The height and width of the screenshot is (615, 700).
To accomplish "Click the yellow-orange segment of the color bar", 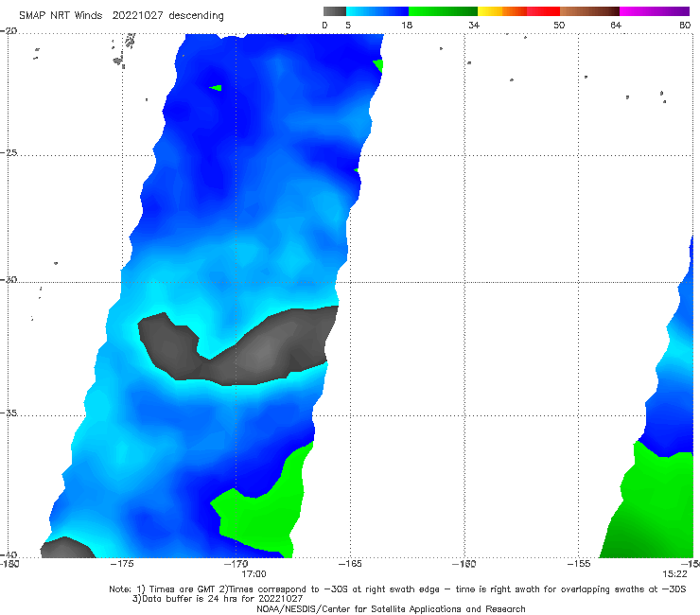I will (502, 11).
